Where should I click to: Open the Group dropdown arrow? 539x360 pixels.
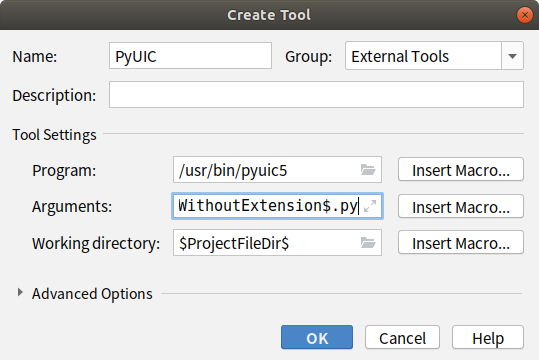[512, 56]
